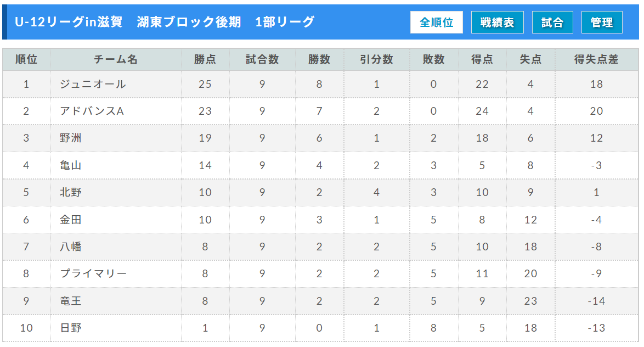
Task: Open the 管理 button
Action: (602, 22)
